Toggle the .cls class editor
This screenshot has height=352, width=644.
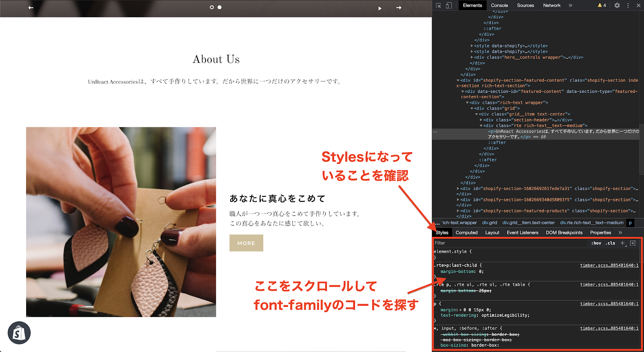tap(611, 243)
